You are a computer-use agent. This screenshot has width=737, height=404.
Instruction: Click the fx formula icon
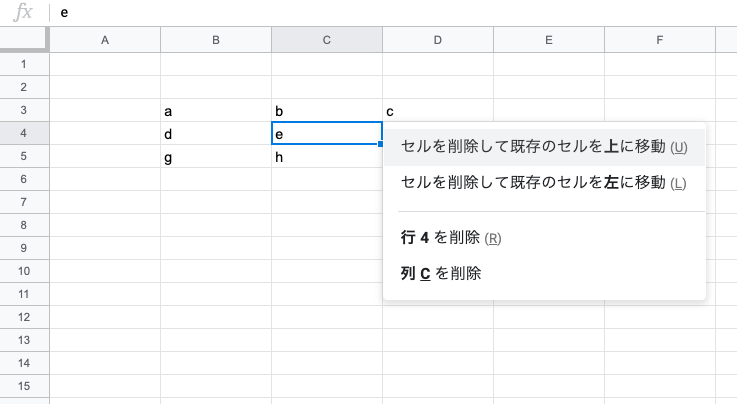(x=23, y=12)
